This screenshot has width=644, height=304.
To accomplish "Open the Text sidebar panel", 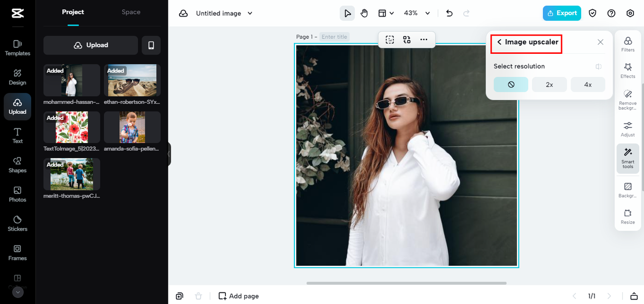I will coord(18,135).
